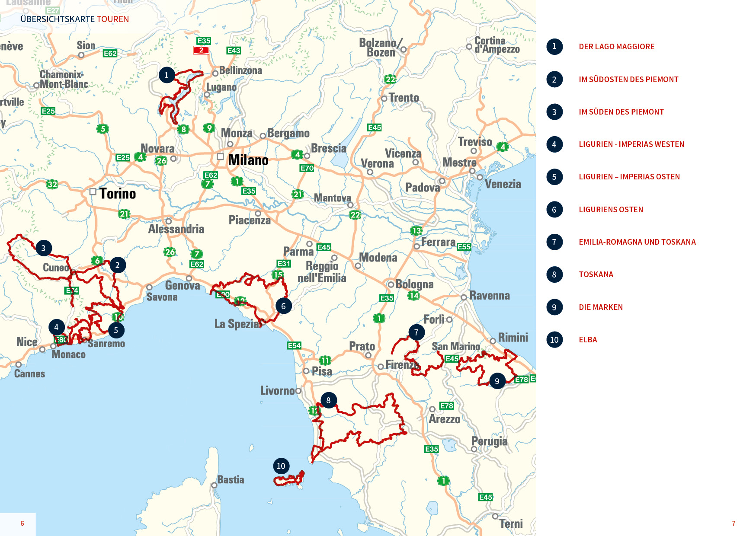Click the legend circle numbered 10

pos(554,340)
